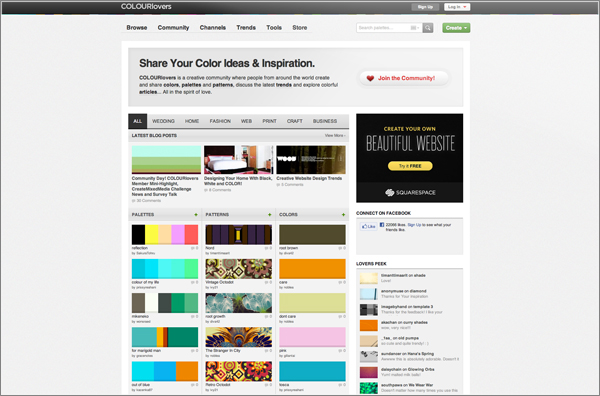The height and width of the screenshot is (396, 600).
Task: Open the Community Day blog post title
Action: pyautogui.click(x=165, y=186)
